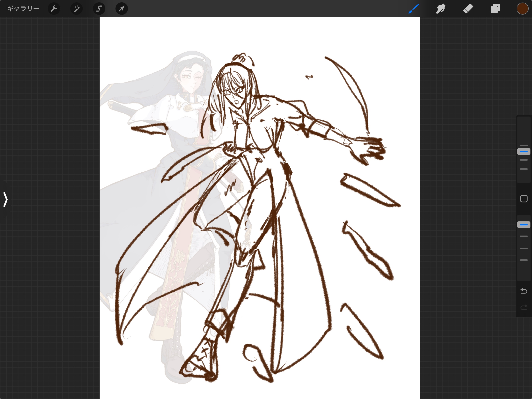Activate the Selection tool
The height and width of the screenshot is (399, 532).
click(x=99, y=9)
